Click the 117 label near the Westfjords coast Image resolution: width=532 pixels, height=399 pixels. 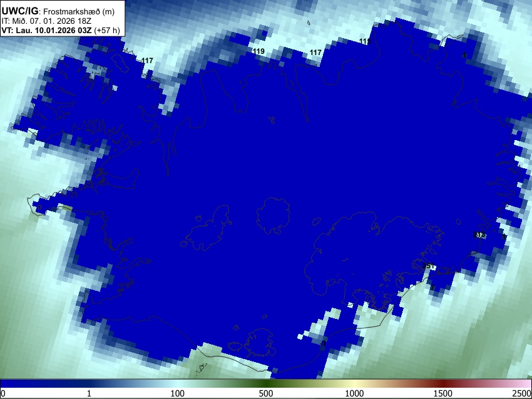point(147,60)
